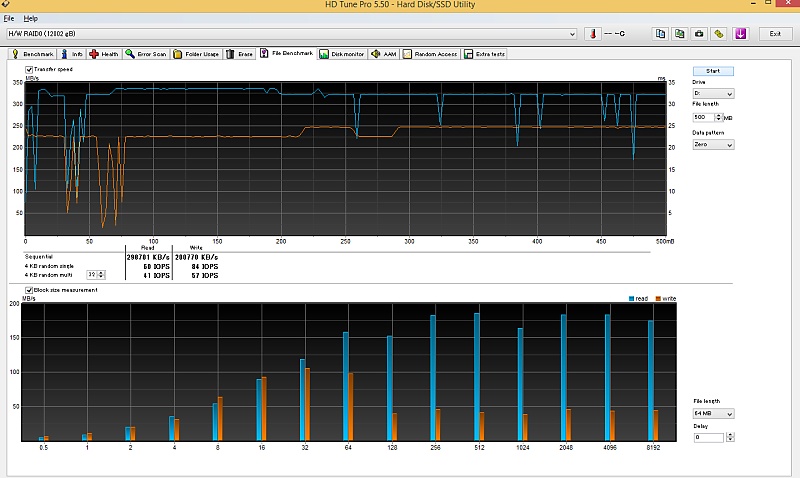This screenshot has width=800, height=478.
Task: Adjust the 500 MB file length spinner
Action: [x=718, y=117]
